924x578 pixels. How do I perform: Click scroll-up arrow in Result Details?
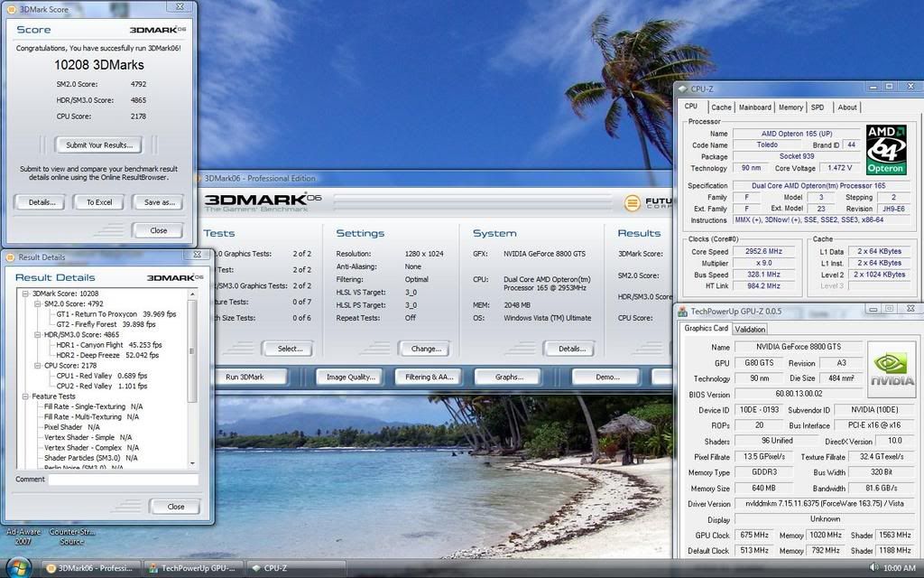(x=192, y=294)
